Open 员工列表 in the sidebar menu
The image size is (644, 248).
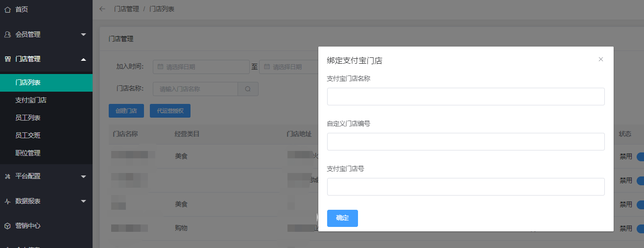pos(28,118)
